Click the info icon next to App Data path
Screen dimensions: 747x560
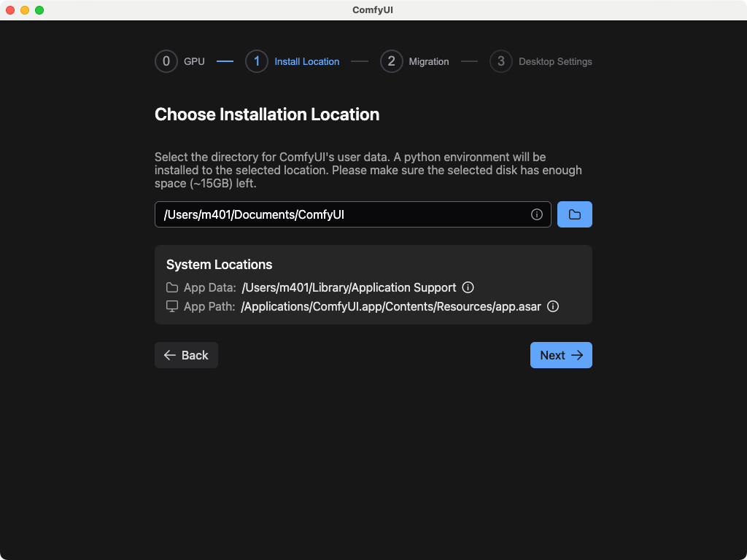tap(468, 287)
